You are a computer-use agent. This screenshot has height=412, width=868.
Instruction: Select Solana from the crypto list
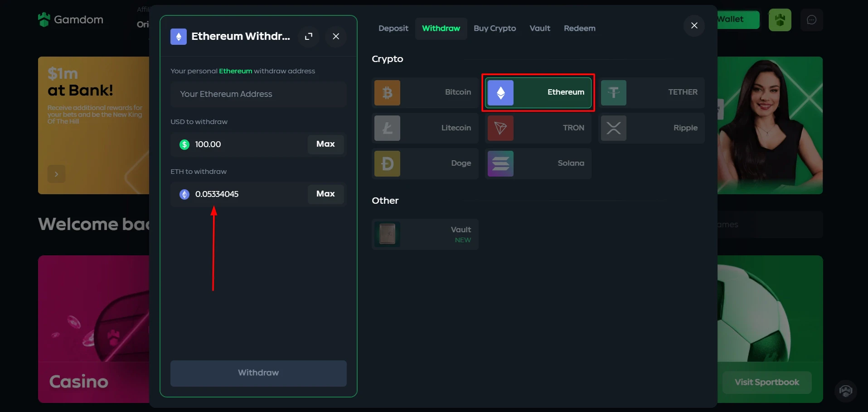coord(538,163)
